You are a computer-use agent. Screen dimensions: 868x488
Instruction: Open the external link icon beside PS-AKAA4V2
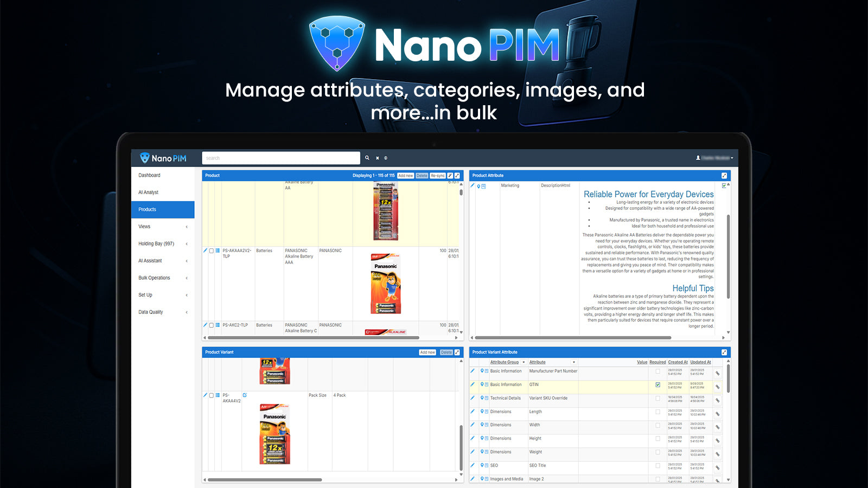(245, 395)
